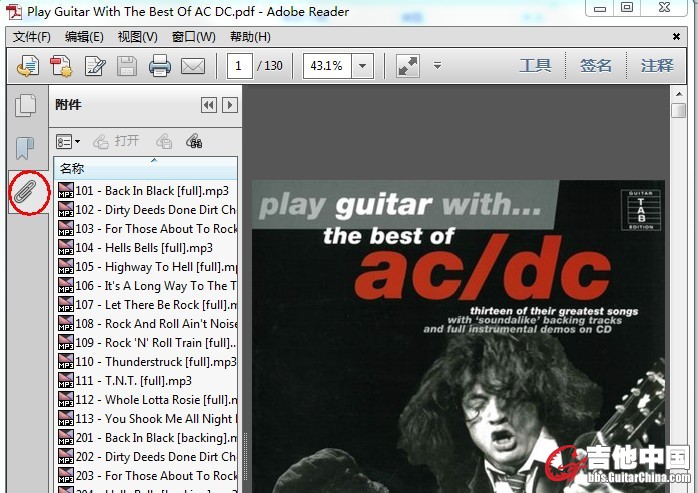
Task: Click the page number input field
Action: coord(240,66)
